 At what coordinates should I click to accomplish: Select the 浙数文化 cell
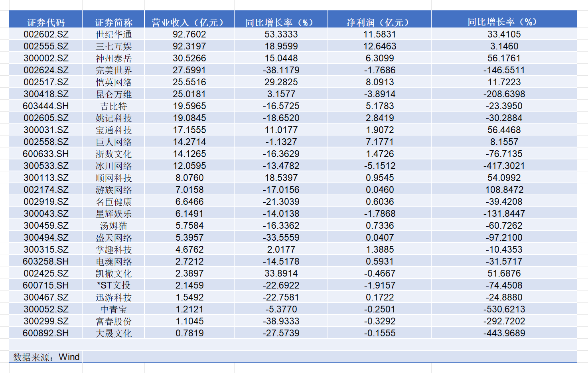114,154
